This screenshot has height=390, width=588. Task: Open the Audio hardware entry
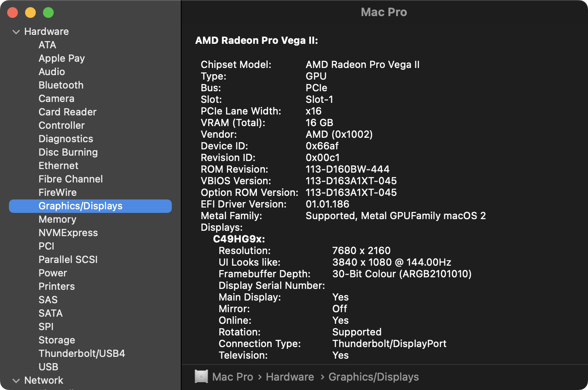click(52, 72)
